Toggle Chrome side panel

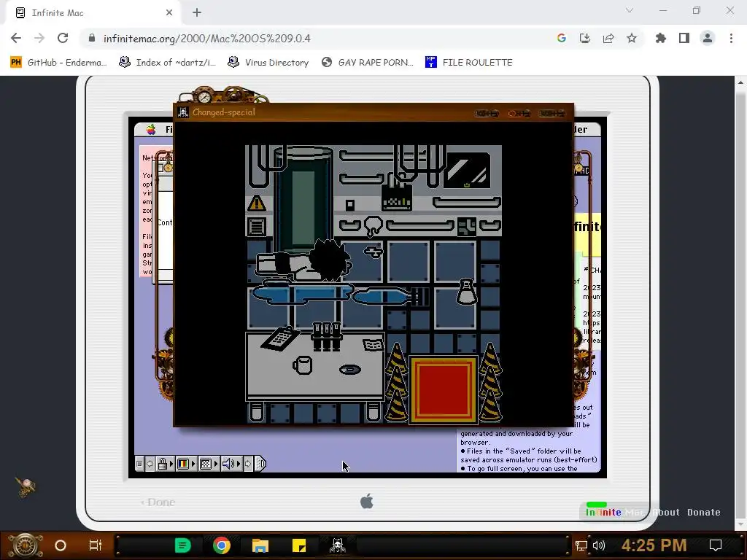pyautogui.click(x=684, y=38)
